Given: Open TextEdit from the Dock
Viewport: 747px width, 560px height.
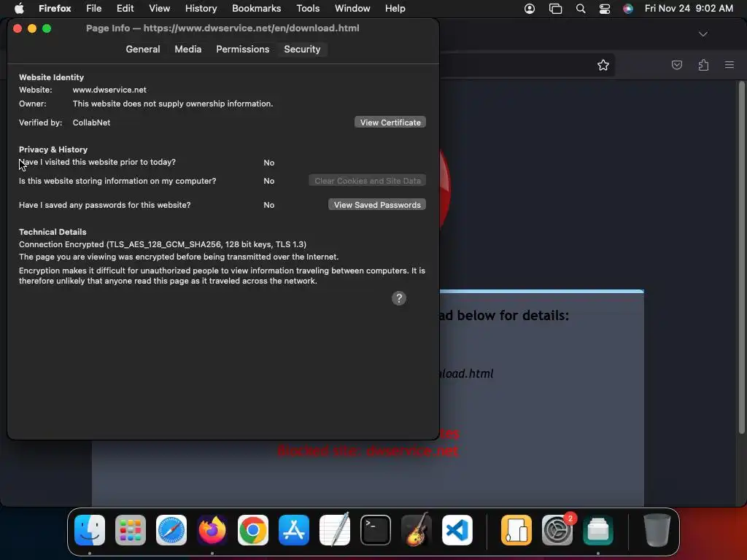Looking at the screenshot, I should (x=334, y=530).
